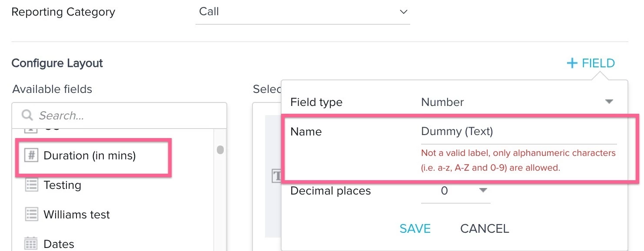The width and height of the screenshot is (644, 251).
Task: Save the new field
Action: (415, 228)
